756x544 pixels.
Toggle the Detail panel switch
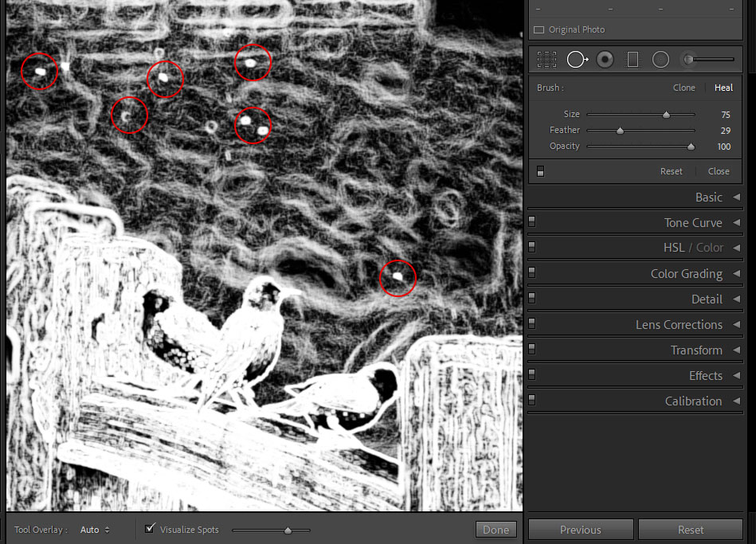pos(532,298)
